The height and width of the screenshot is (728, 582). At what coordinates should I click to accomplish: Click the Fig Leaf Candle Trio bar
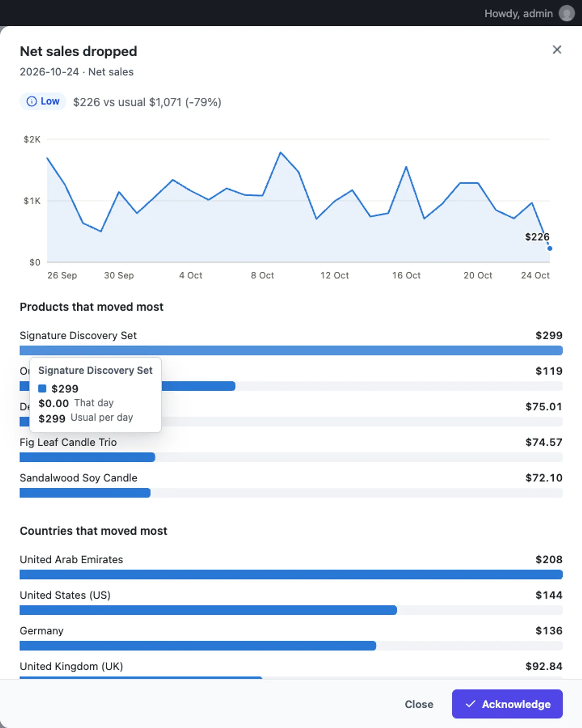coord(87,457)
